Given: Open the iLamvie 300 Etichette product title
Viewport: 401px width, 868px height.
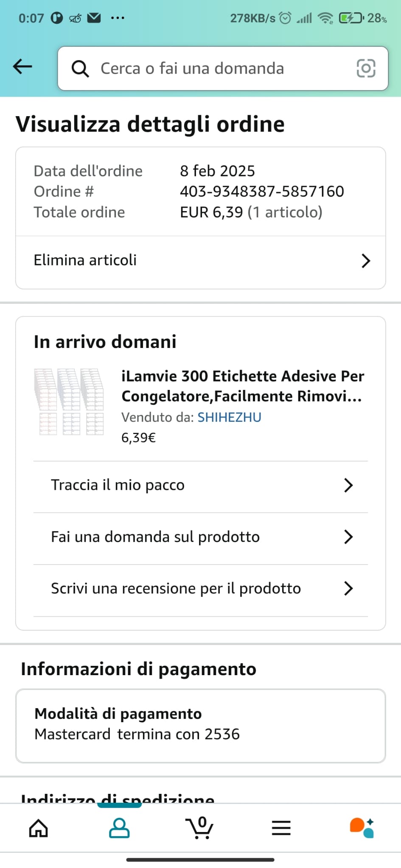Looking at the screenshot, I should (x=242, y=386).
